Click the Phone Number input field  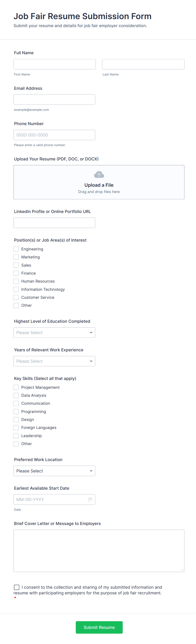pos(54,135)
